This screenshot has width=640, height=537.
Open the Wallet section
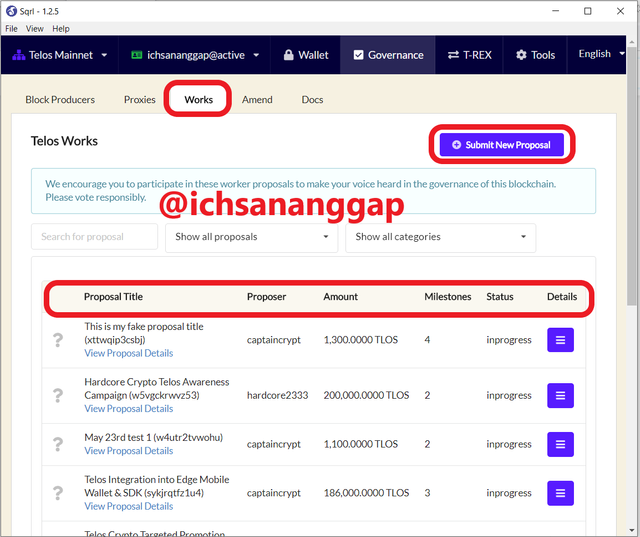[306, 55]
